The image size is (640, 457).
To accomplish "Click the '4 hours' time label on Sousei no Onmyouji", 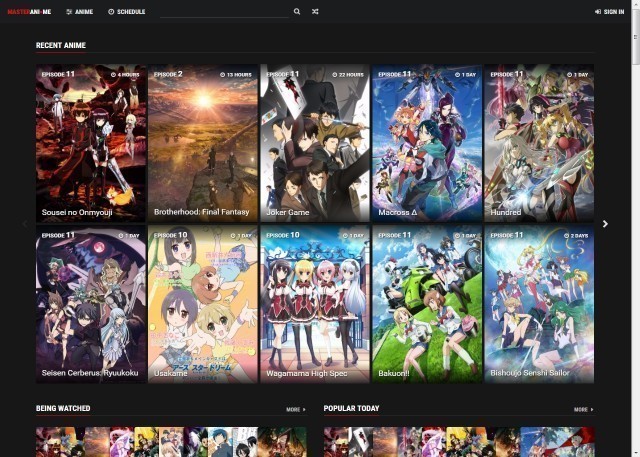I will [125, 75].
